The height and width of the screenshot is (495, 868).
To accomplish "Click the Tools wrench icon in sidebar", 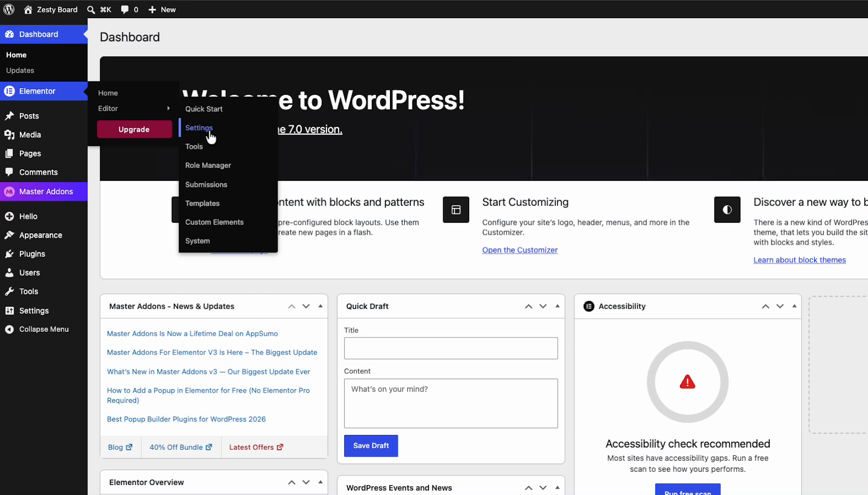I will click(9, 291).
